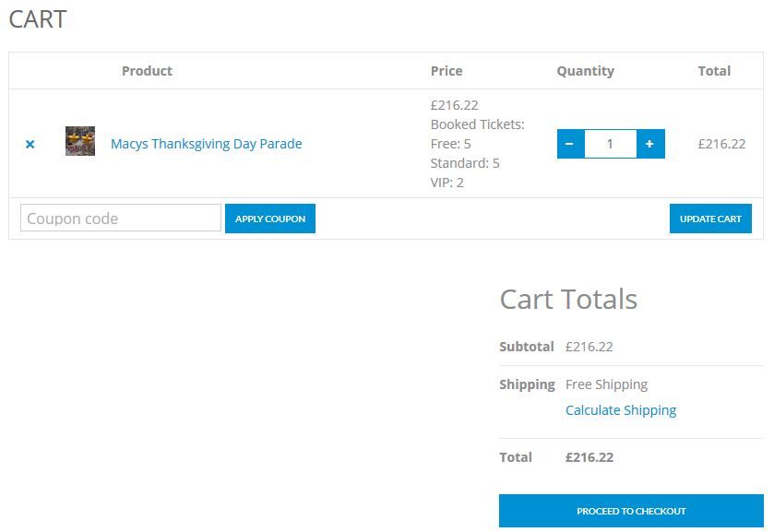Viewport: 774px width, 532px height.
Task: Click the Macys parade product thumbnail
Action: pos(80,142)
